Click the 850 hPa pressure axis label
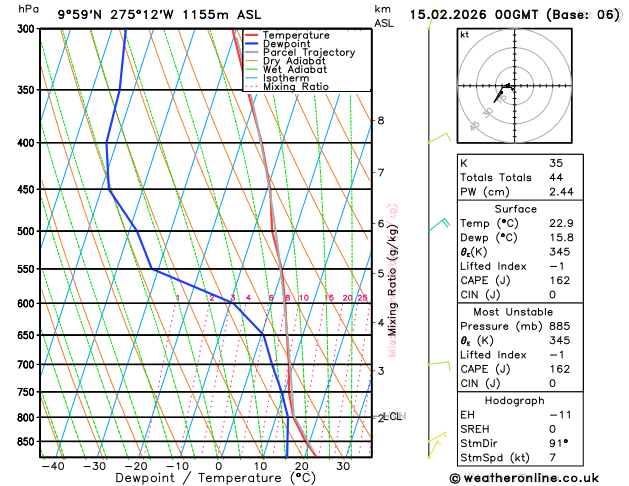629x486 pixels. pos(28,441)
